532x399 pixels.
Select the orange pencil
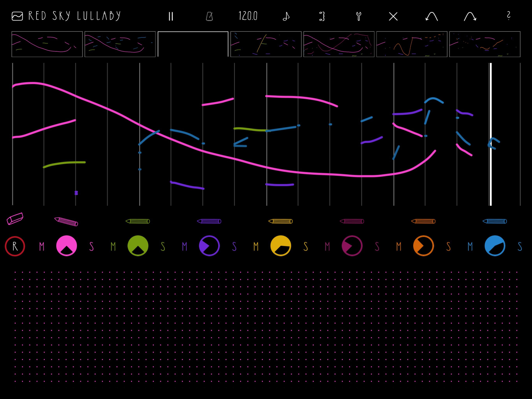(x=423, y=221)
